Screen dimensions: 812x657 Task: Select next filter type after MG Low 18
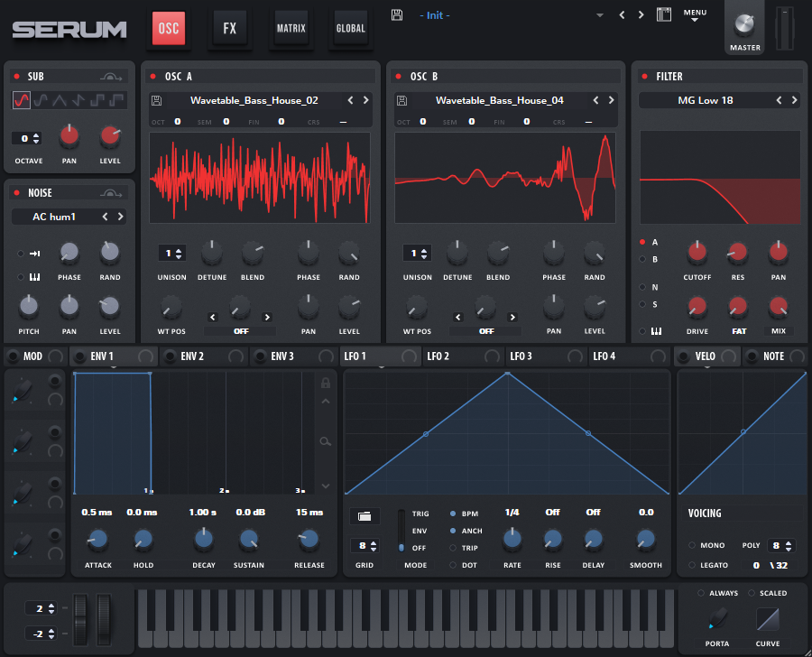(794, 100)
